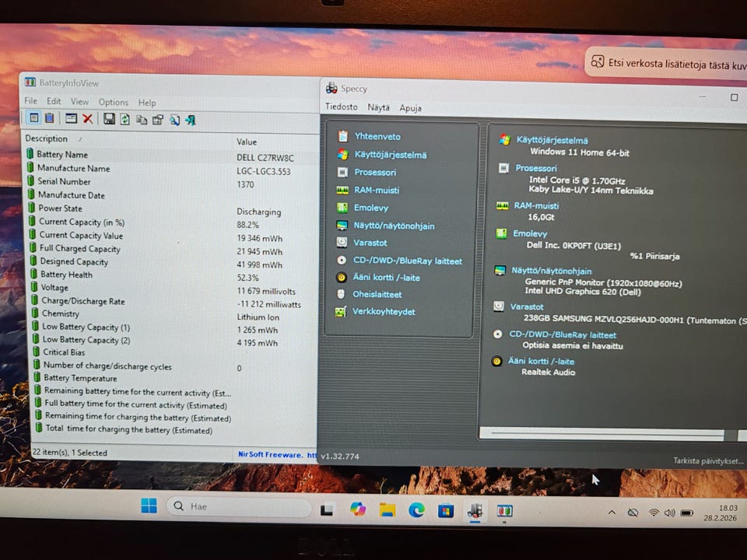Screen dimensions: 747x560
Task: Click the green Refresh icon in BatteryInfoView
Action: click(124, 120)
